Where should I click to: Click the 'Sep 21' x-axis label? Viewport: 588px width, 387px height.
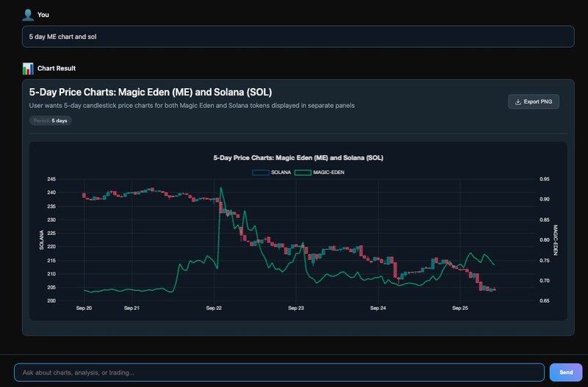pyautogui.click(x=132, y=308)
